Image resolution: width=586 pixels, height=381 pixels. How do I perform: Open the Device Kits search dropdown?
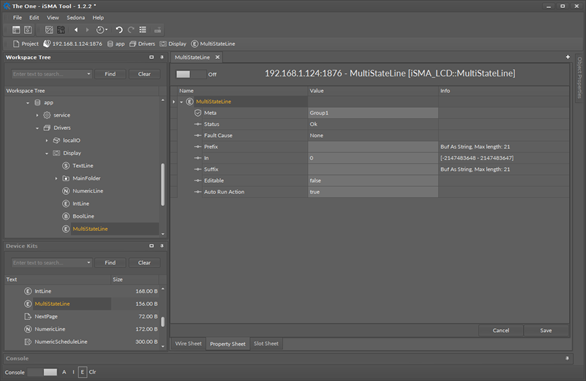point(89,262)
